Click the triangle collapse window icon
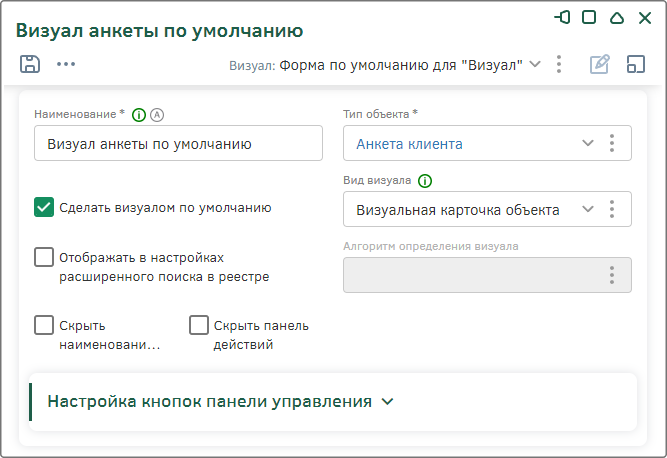Viewport: 667px width, 458px height. (617, 17)
